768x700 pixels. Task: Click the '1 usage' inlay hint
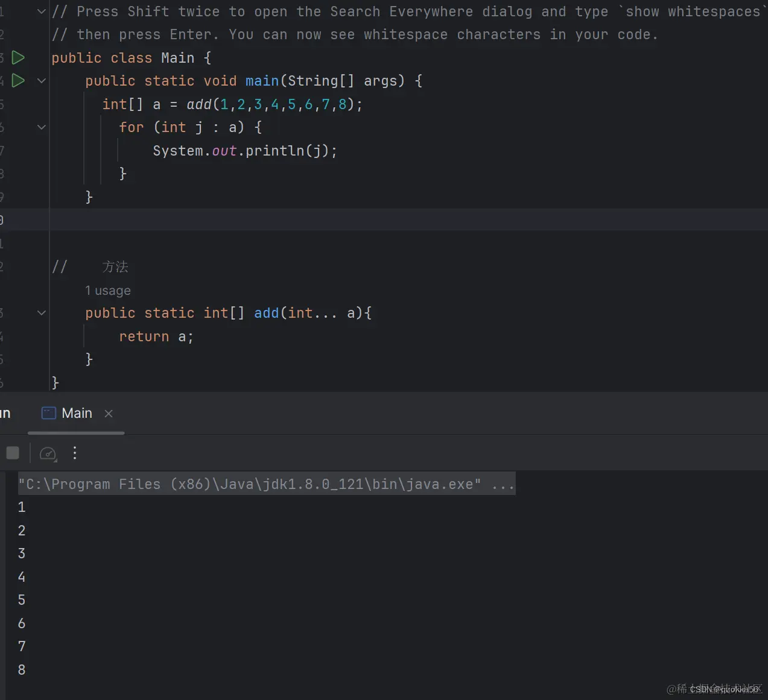[x=108, y=291]
